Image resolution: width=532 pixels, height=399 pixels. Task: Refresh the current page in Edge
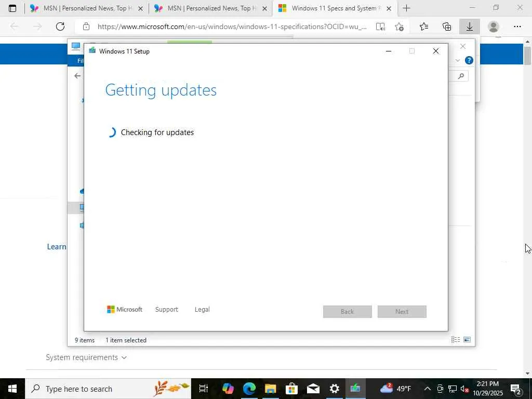click(x=60, y=26)
